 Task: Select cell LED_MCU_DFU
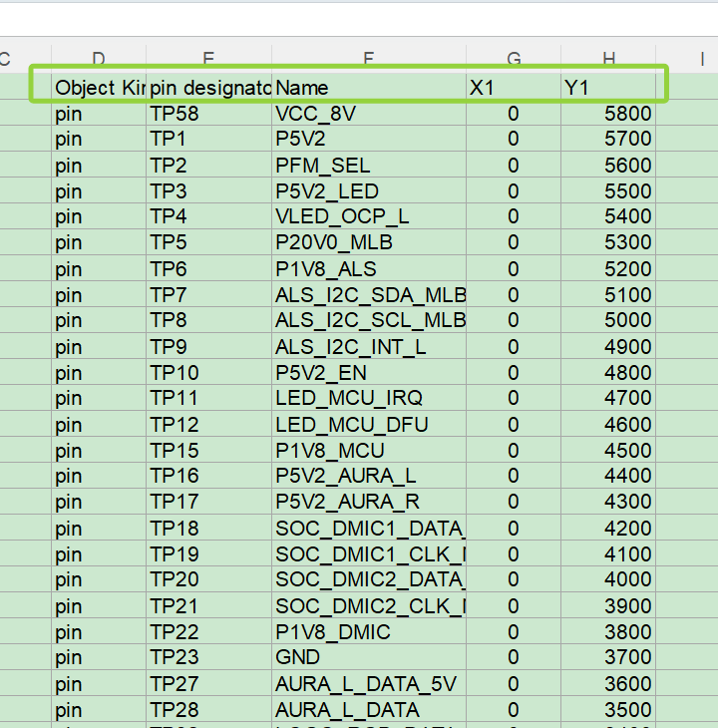point(369,424)
